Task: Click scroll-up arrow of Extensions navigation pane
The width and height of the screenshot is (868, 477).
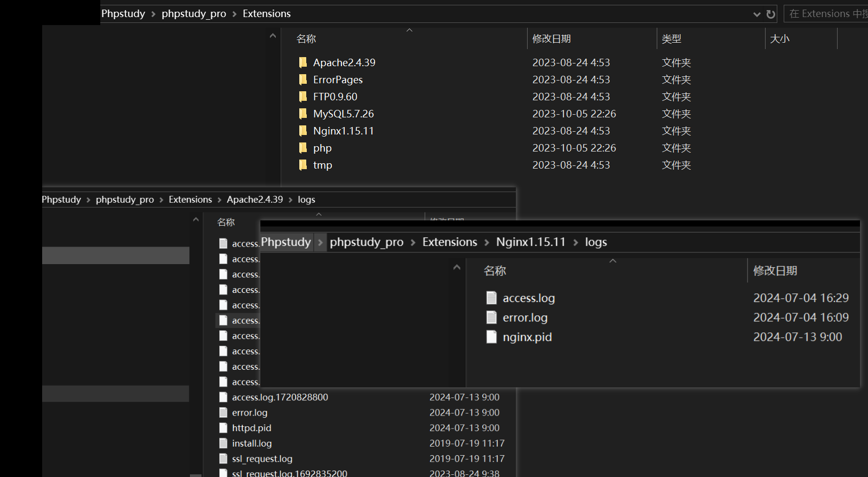Action: pyautogui.click(x=273, y=36)
